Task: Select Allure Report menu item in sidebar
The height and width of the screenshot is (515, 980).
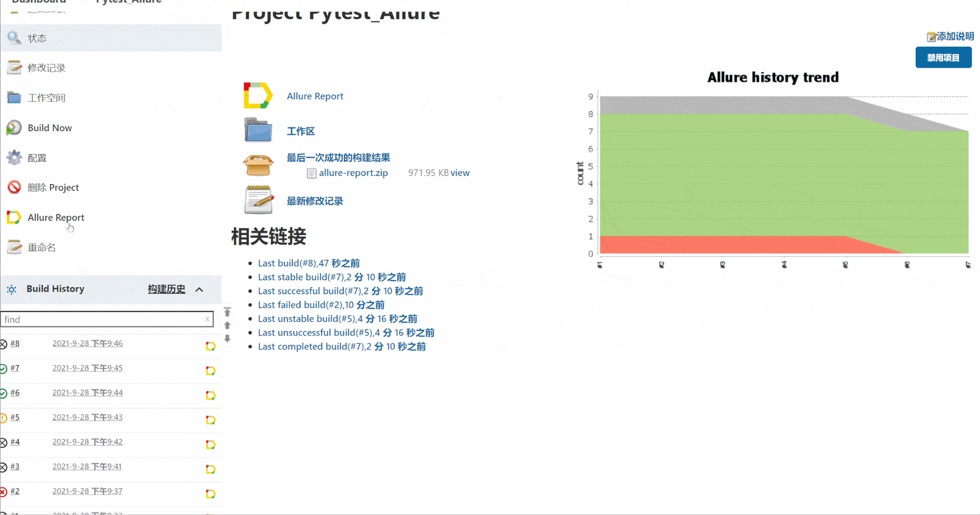Action: click(x=56, y=217)
